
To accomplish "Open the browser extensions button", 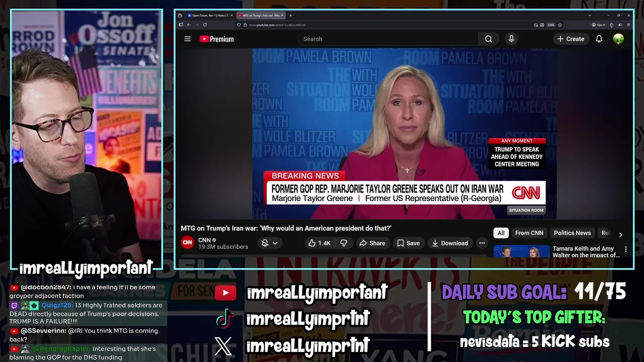I will [611, 25].
